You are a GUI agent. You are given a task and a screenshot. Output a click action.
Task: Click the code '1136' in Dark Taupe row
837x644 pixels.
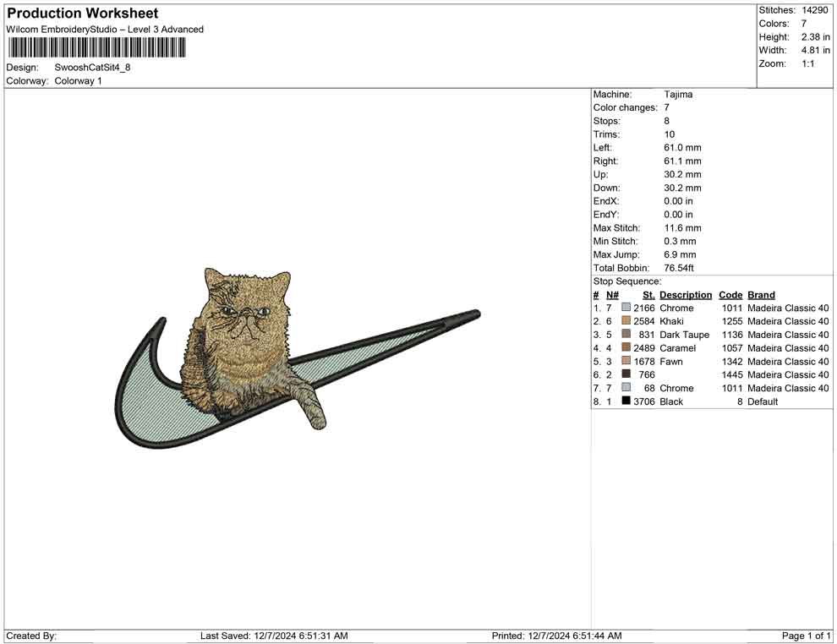[732, 335]
